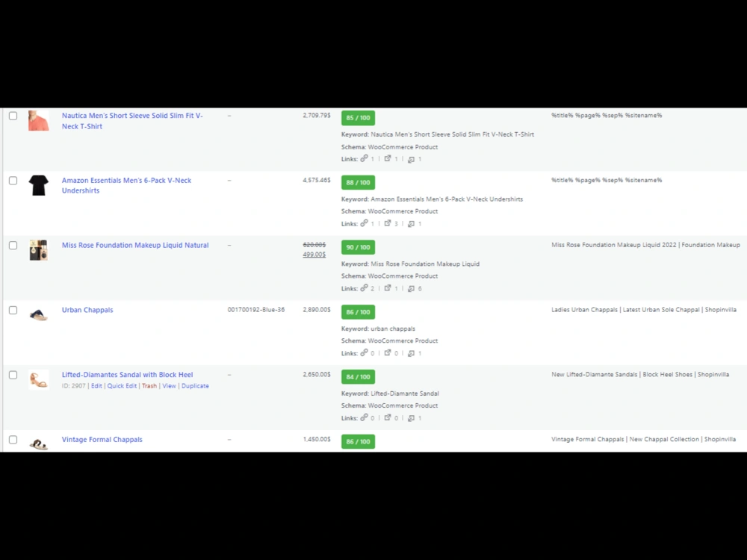The width and height of the screenshot is (747, 560).
Task: Click the 84 / 100 SEO score badge
Action: [x=358, y=376]
